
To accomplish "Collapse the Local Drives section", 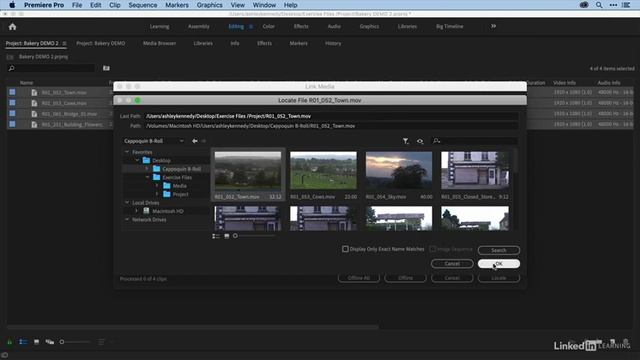I will pos(127,202).
